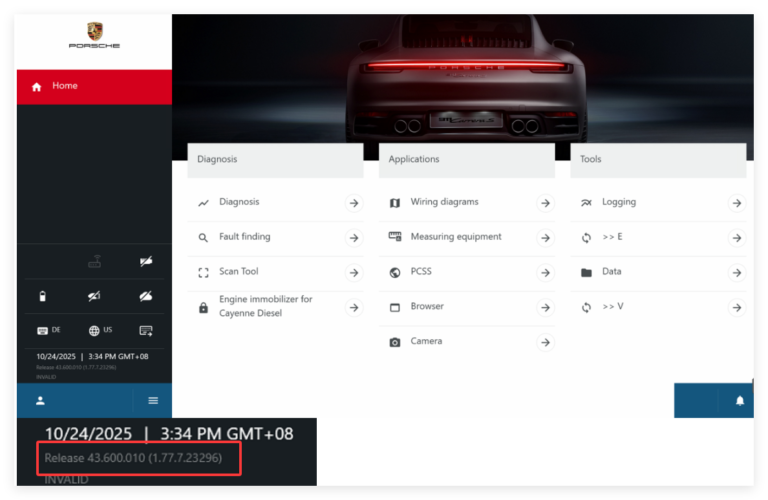
Task: Click the Data folder icon
Action: pos(586,272)
